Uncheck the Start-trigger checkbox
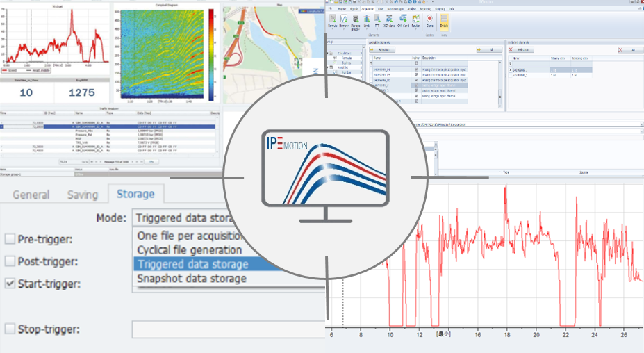 click(10, 283)
